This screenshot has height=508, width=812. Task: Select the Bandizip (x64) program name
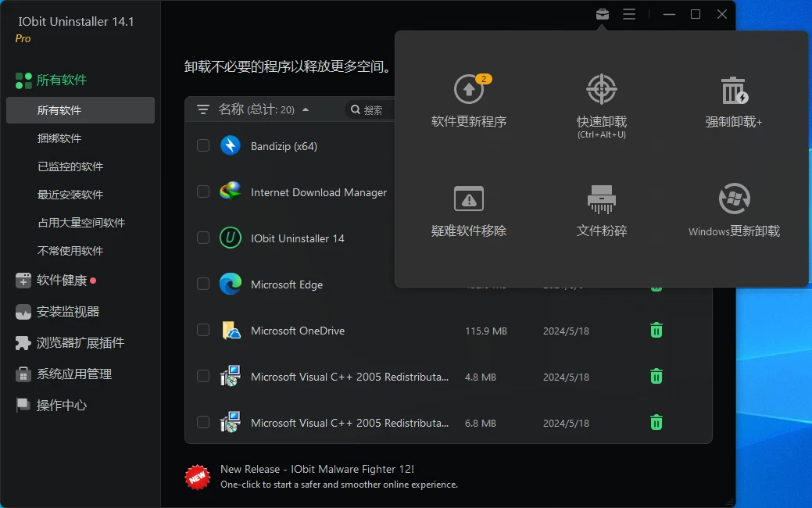[284, 147]
